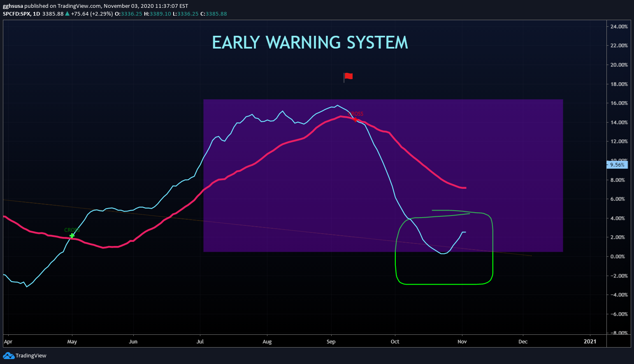The image size is (634, 364).
Task: Click the 16.00% level on price scale
Action: (619, 103)
